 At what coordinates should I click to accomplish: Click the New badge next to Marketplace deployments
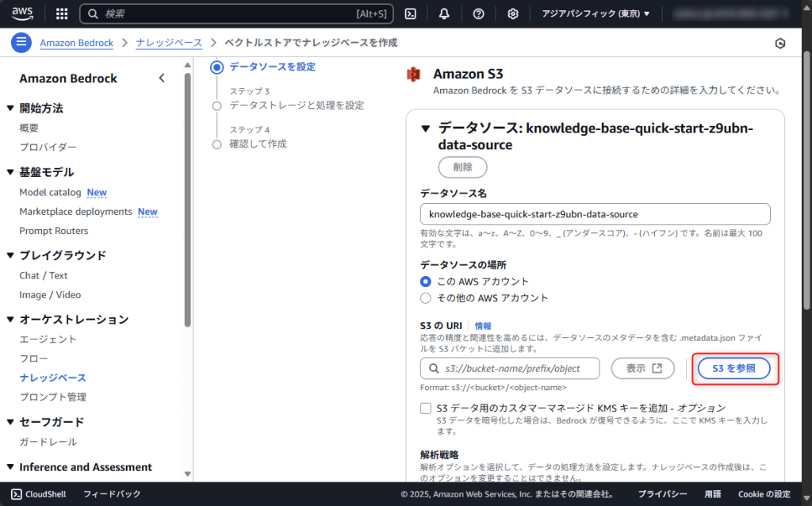(x=147, y=211)
